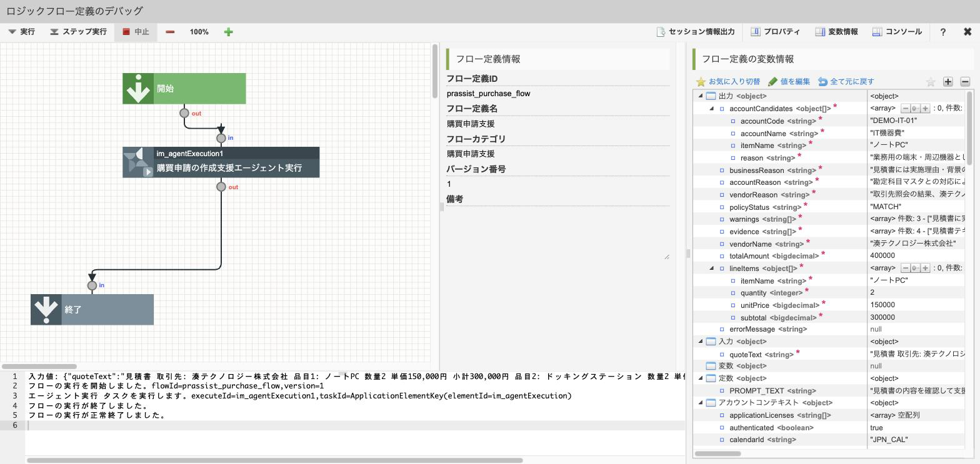This screenshot has width=980, height=464.
Task: Click the "MATCH" value cell
Action: point(917,207)
